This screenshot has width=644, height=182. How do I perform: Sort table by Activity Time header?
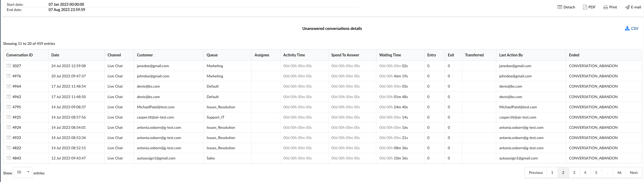pos(304,55)
